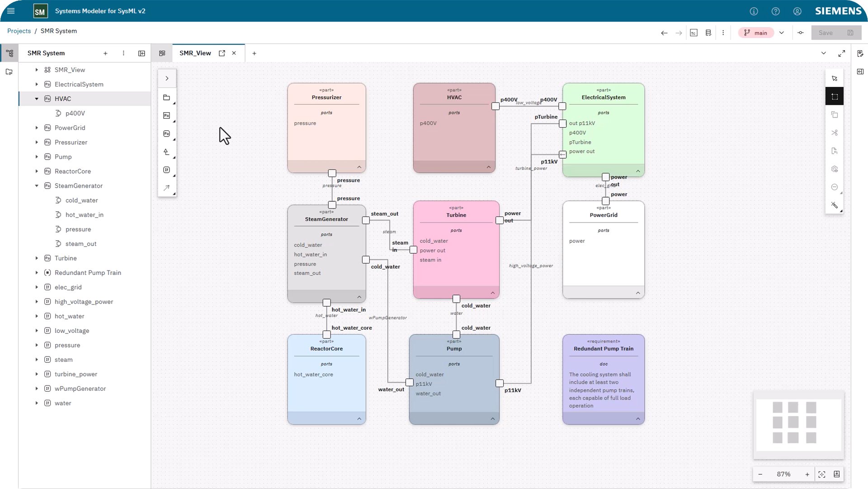This screenshot has height=489, width=868.
Task: Add a new element to SMR System
Action: coord(105,53)
